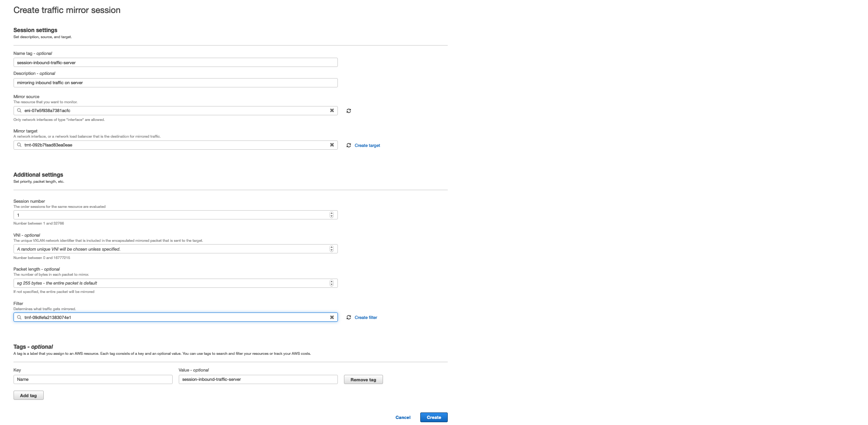Refresh the Mirror target list
868x425 pixels.
tap(349, 146)
